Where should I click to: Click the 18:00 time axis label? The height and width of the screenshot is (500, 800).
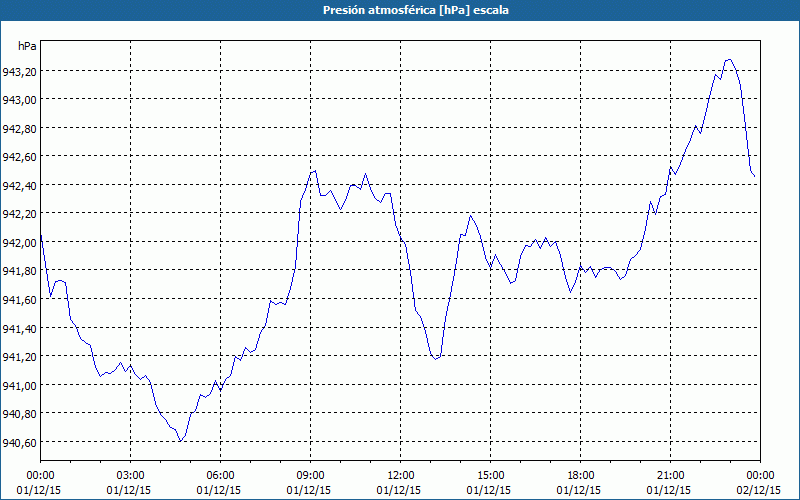tap(580, 476)
